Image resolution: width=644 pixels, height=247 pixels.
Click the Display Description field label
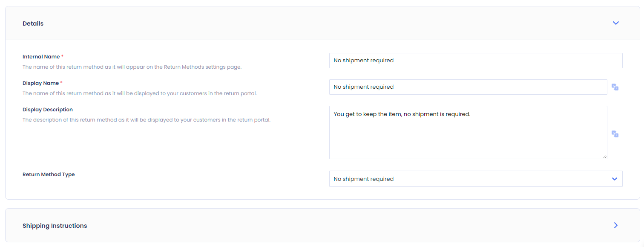pos(48,110)
